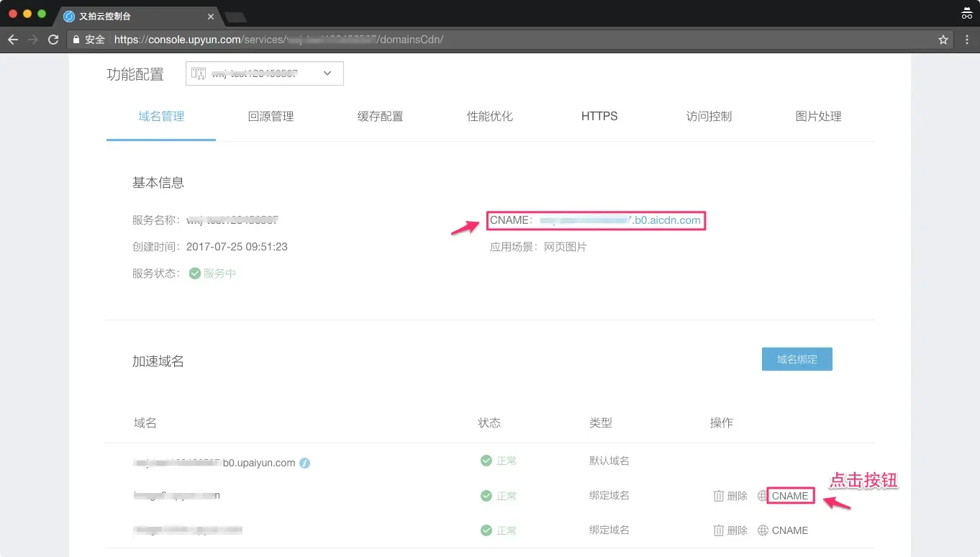Reload the page with refresh icon

click(53, 40)
